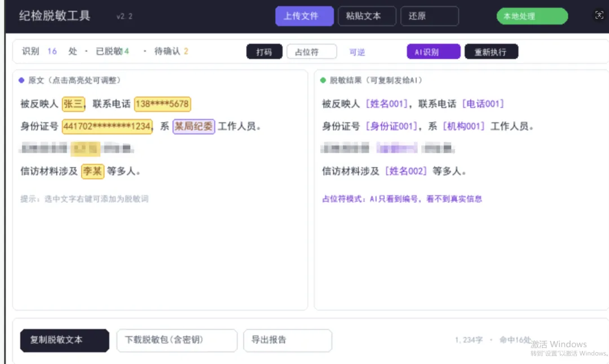
Task: Click the 重新执行 re-run button
Action: (x=491, y=52)
